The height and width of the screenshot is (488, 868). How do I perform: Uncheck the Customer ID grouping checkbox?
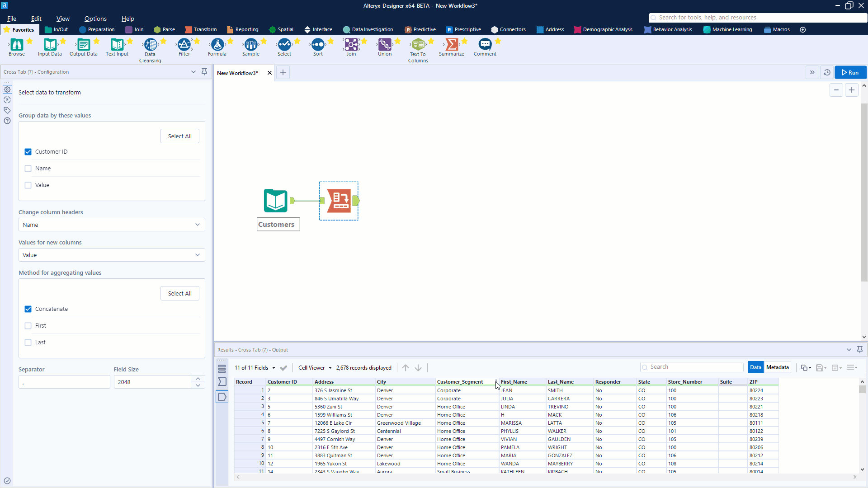pos(28,152)
